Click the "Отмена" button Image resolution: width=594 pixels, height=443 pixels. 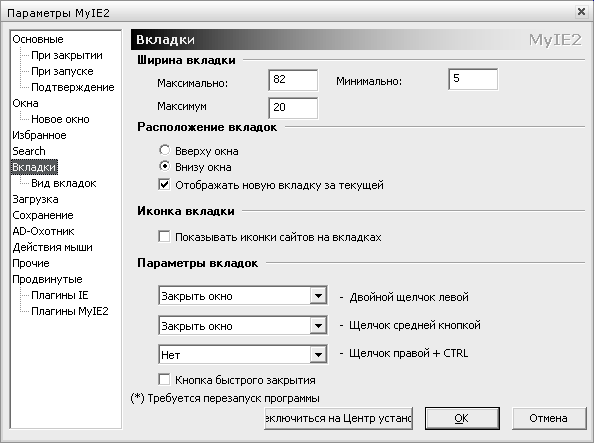(x=549, y=418)
